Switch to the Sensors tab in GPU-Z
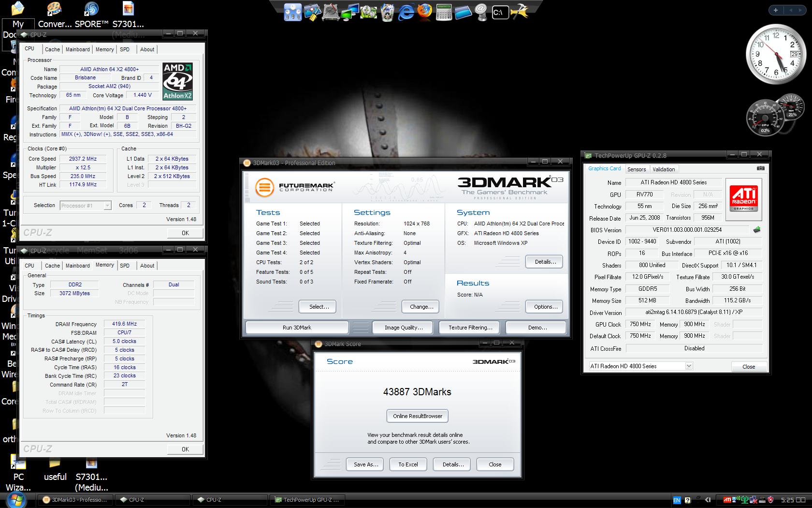This screenshot has width=812, height=508. (636, 169)
